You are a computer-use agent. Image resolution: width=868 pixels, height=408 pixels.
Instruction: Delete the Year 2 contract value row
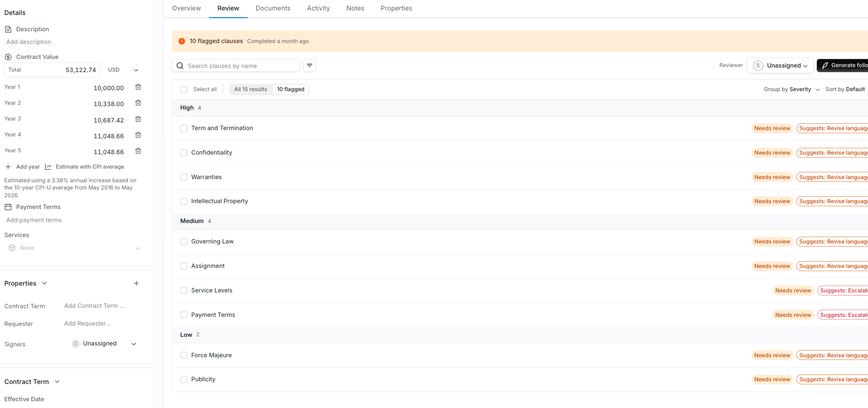click(138, 103)
